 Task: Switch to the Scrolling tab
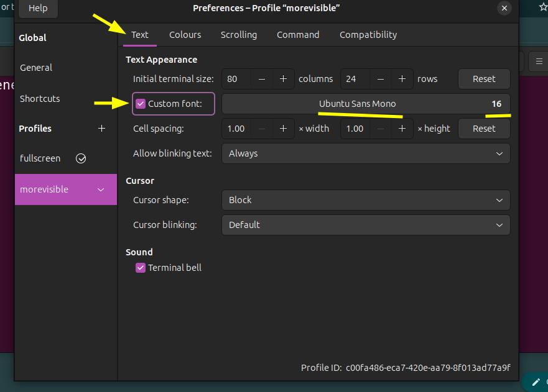239,35
